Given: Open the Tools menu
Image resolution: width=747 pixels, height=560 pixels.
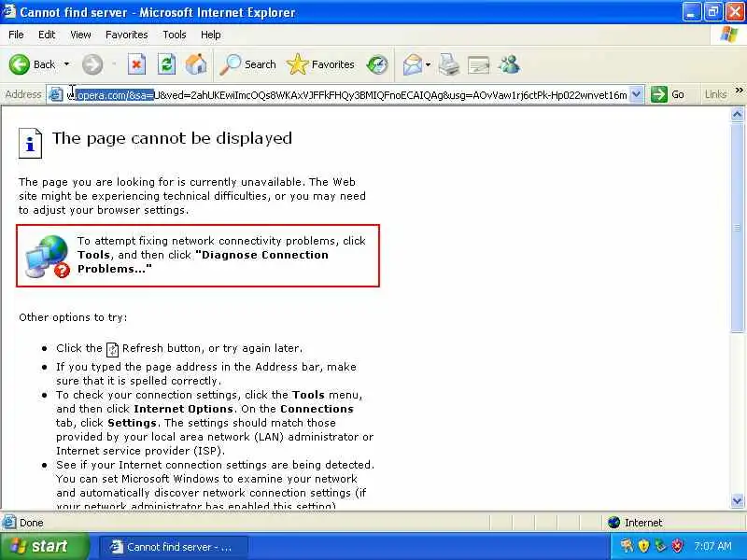Looking at the screenshot, I should tap(175, 35).
